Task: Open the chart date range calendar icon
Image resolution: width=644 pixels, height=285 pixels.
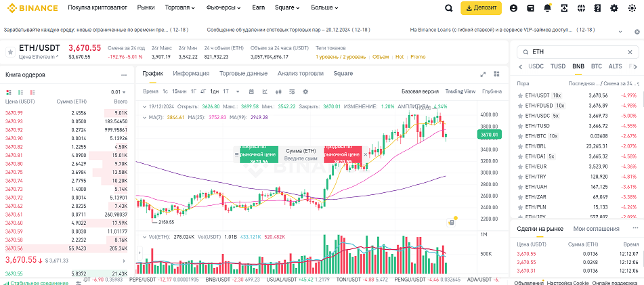Action: (251, 91)
